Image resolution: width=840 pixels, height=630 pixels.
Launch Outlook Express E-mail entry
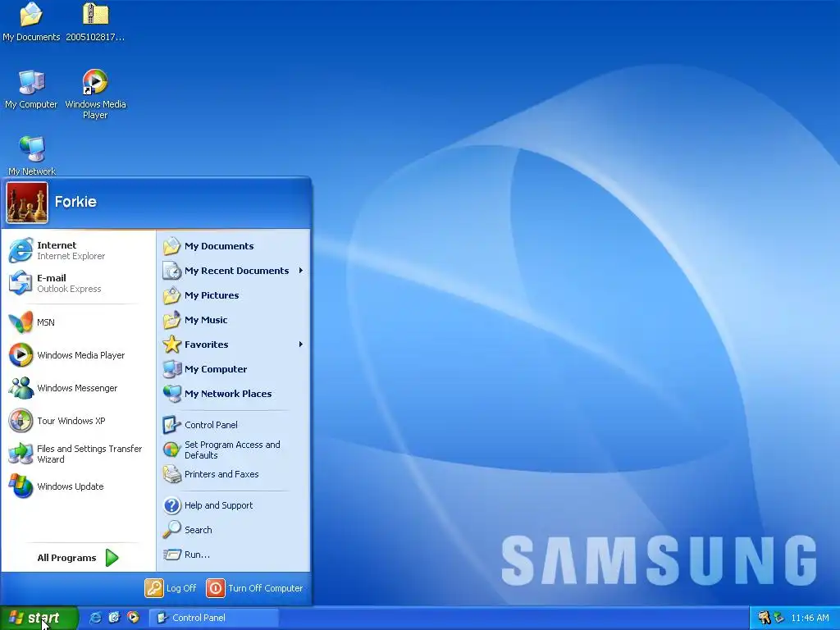[x=78, y=283]
